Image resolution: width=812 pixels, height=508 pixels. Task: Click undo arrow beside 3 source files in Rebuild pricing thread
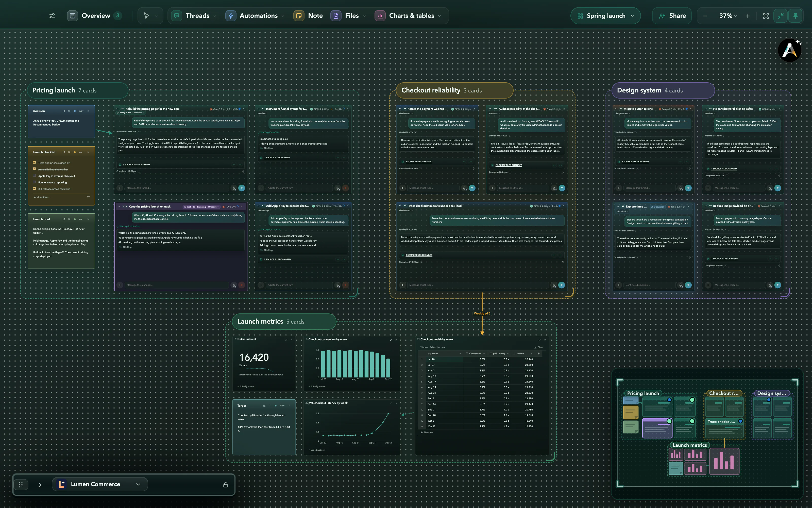tap(233, 165)
